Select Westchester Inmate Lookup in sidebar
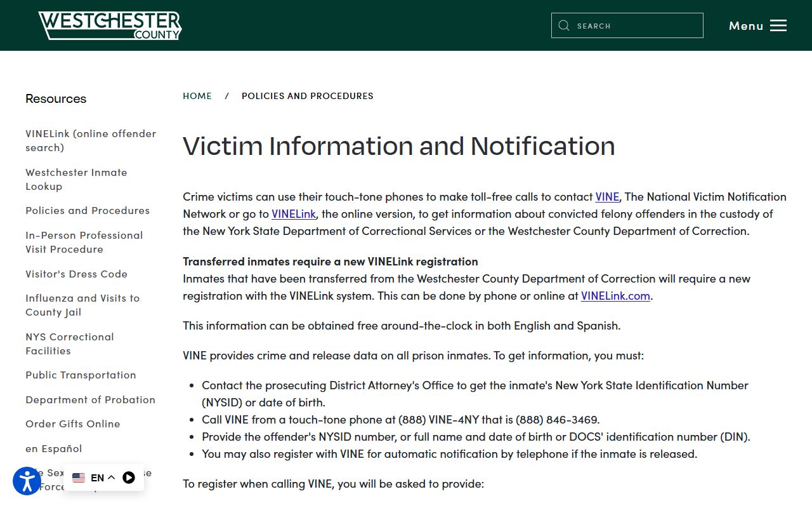The height and width of the screenshot is (508, 812). [76, 179]
